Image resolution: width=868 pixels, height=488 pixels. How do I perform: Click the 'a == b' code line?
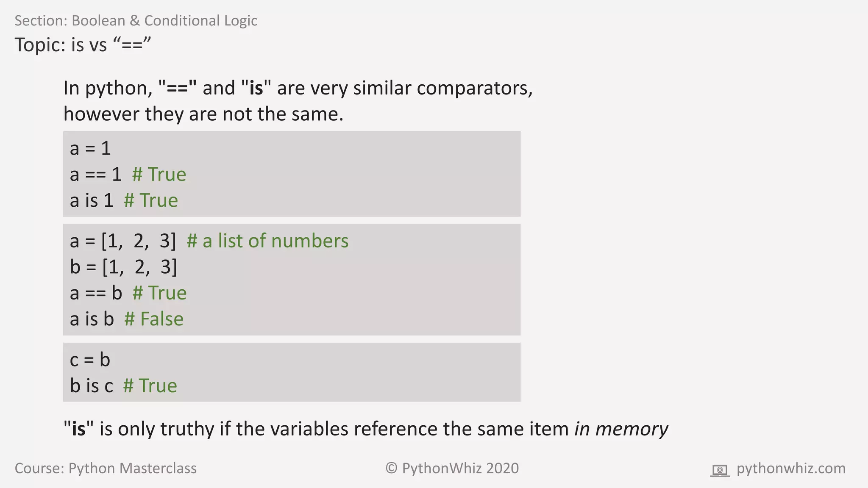pos(96,293)
